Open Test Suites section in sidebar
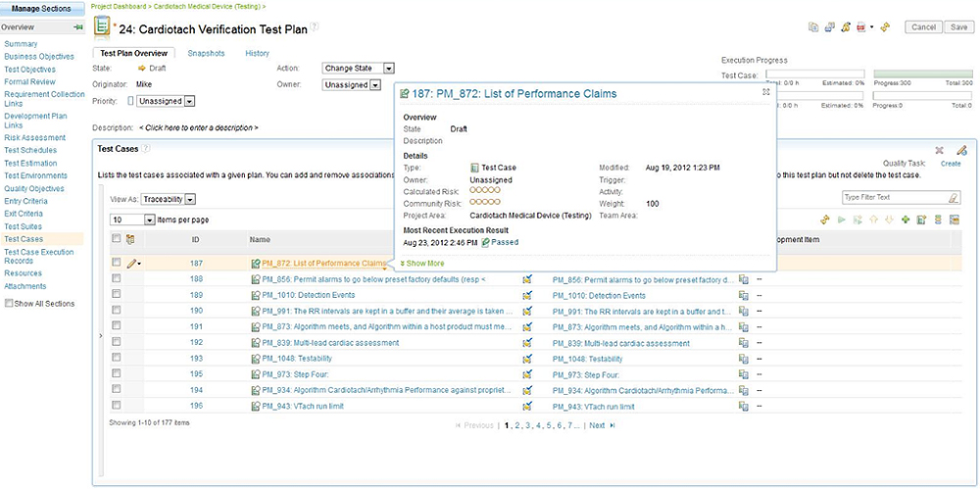 24,226
